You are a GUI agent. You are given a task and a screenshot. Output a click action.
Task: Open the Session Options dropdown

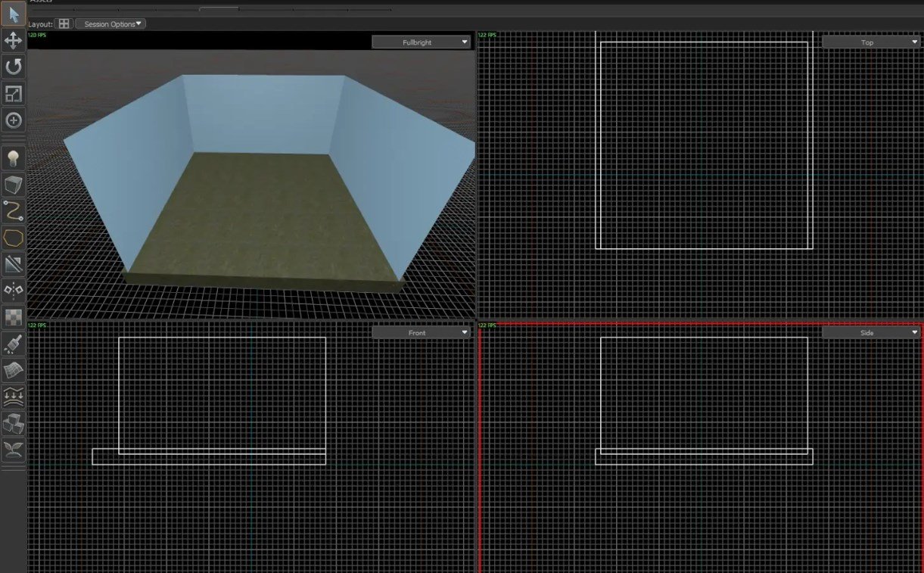[x=110, y=24]
